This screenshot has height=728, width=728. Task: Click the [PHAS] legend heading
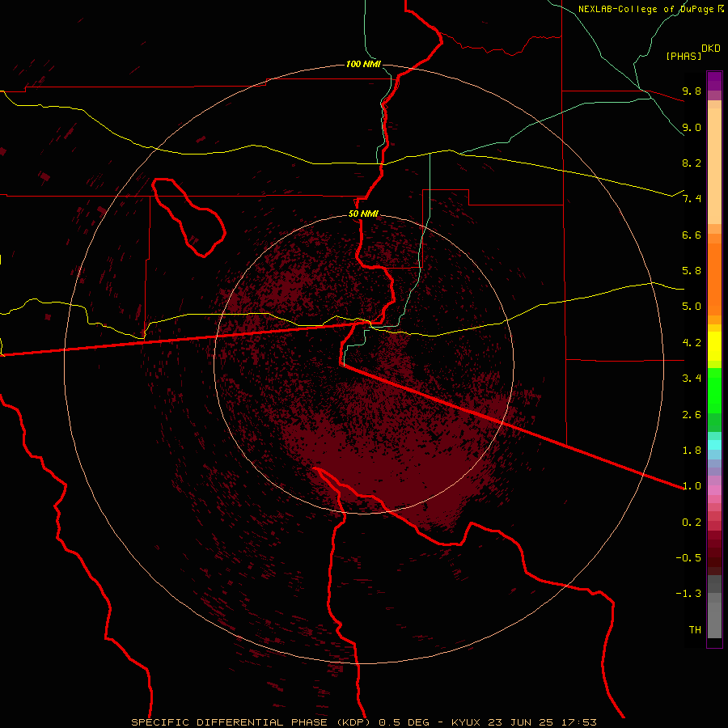[x=684, y=56]
